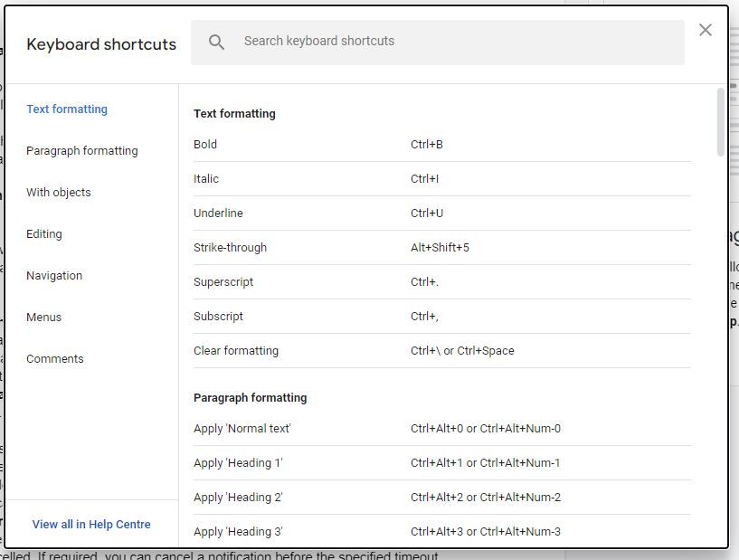Click the Strike-through shortcut row
Screen dimensions: 739x560
(x=362, y=247)
